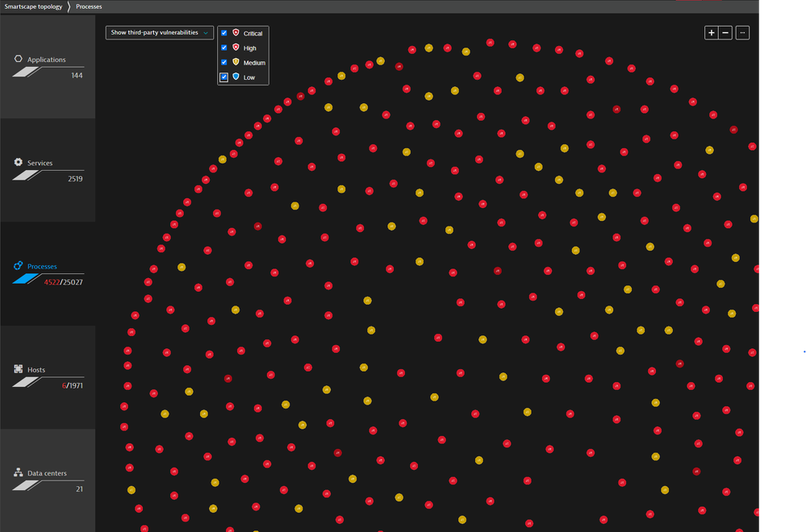Select the Hosts layer tab
This screenshot has width=806, height=532.
(47, 376)
